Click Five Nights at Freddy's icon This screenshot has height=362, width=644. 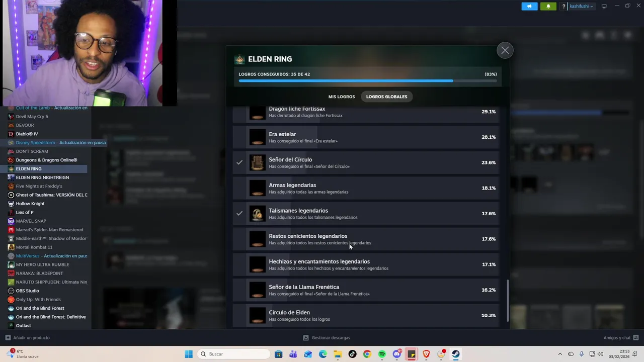11,186
